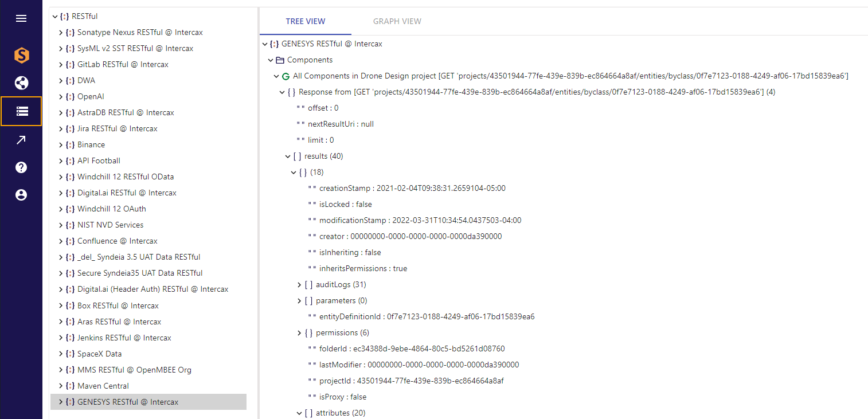
Task: Open the help question mark icon
Action: pos(21,167)
